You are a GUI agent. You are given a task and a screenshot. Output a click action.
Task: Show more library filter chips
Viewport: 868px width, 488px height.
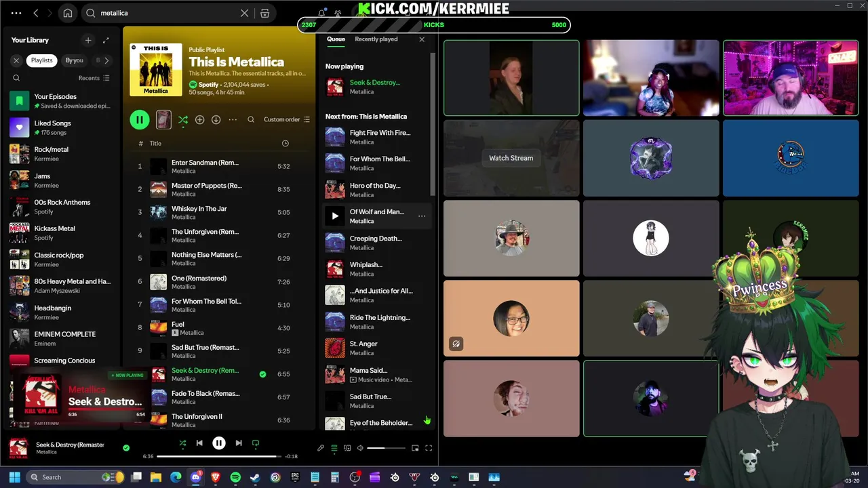[x=106, y=60]
